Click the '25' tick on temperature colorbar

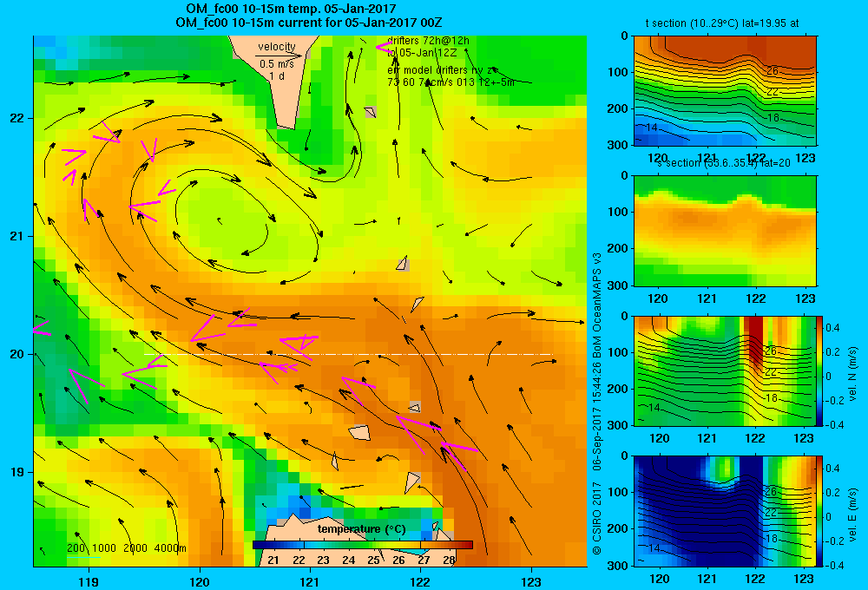click(x=373, y=560)
